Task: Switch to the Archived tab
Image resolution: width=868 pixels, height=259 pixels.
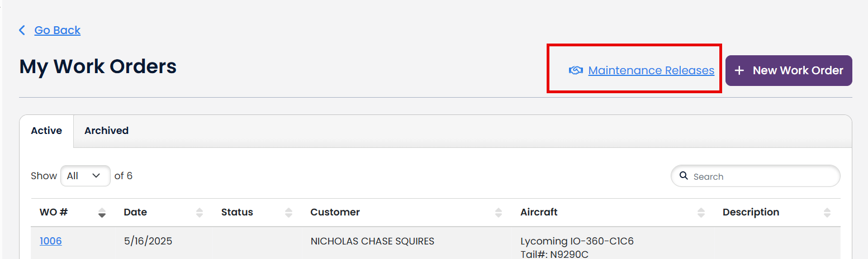Action: (x=106, y=131)
